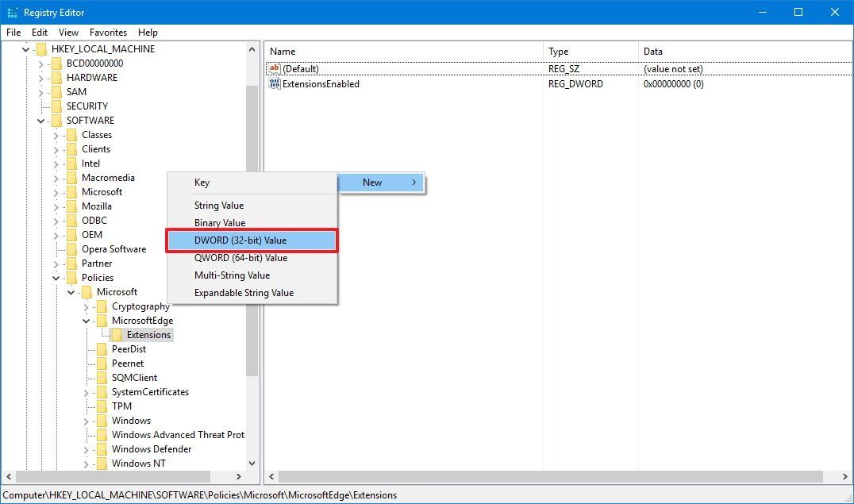Click the Extensions key folder icon
Screen dimensions: 854x504
coord(117,334)
